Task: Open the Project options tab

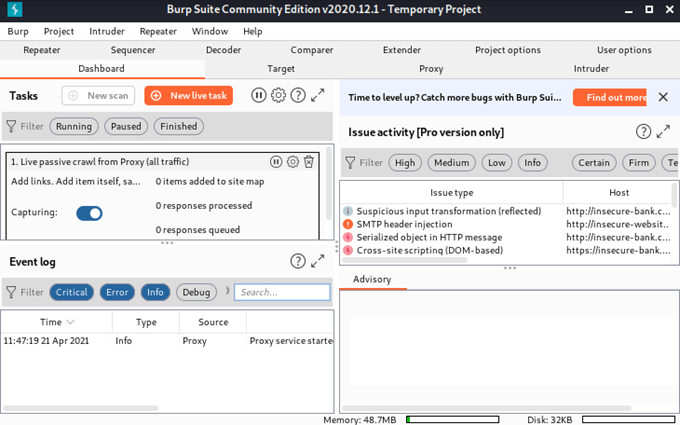Action: pyautogui.click(x=508, y=50)
